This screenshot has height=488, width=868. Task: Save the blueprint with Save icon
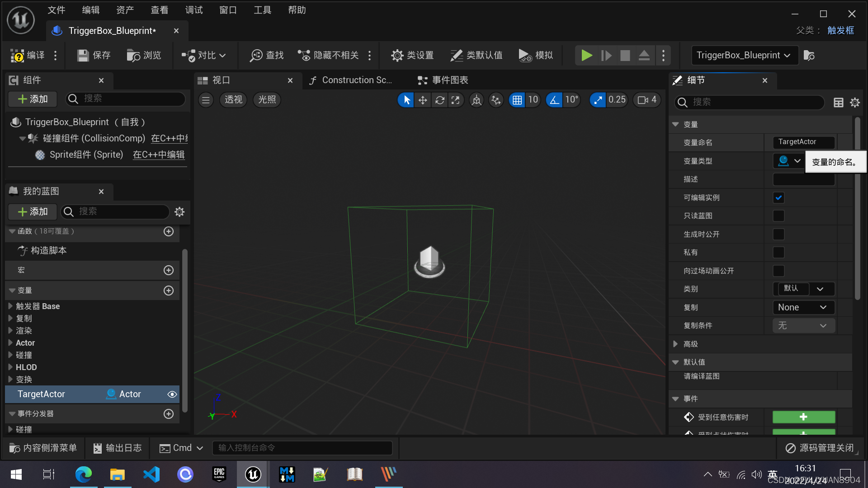coord(83,56)
